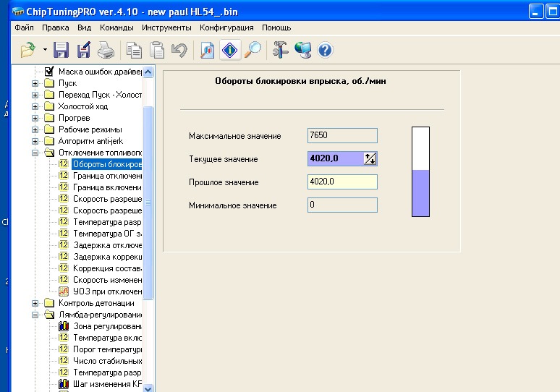
Task: Minimize the ChipTuningPRO window
Action: (x=535, y=12)
